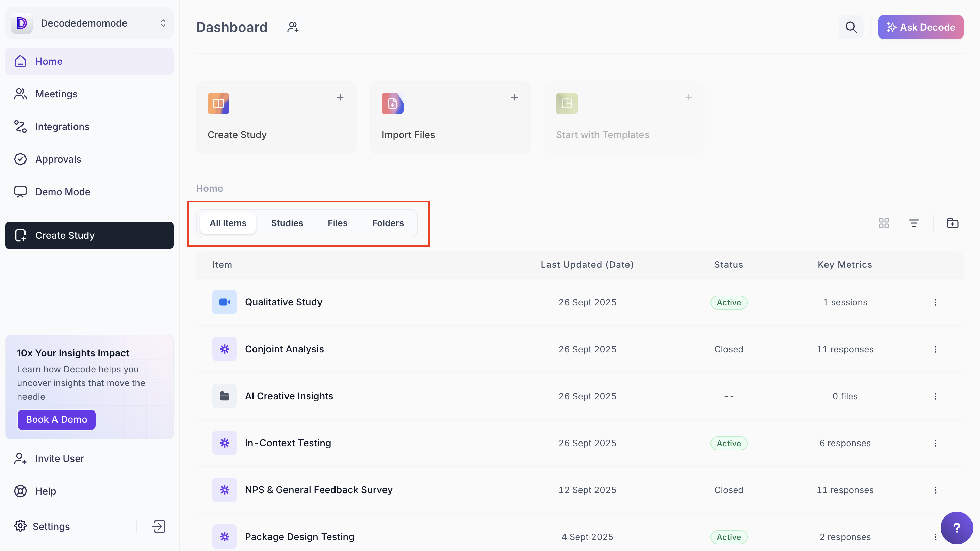Open the AI Creative Insights folder icon

point(224,396)
